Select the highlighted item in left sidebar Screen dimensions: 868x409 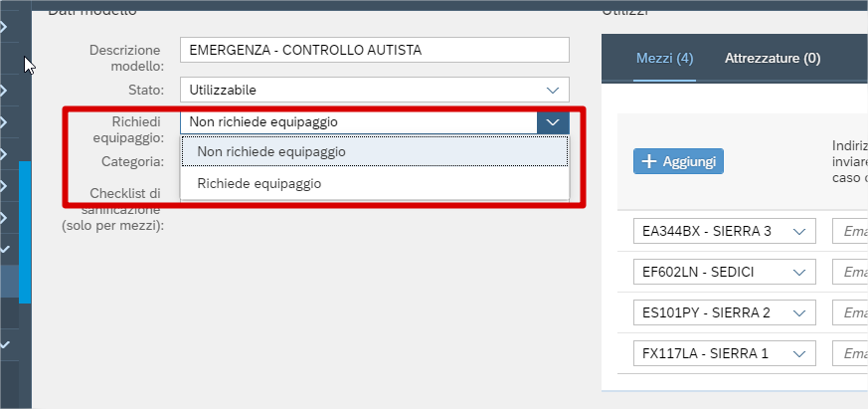[10, 282]
